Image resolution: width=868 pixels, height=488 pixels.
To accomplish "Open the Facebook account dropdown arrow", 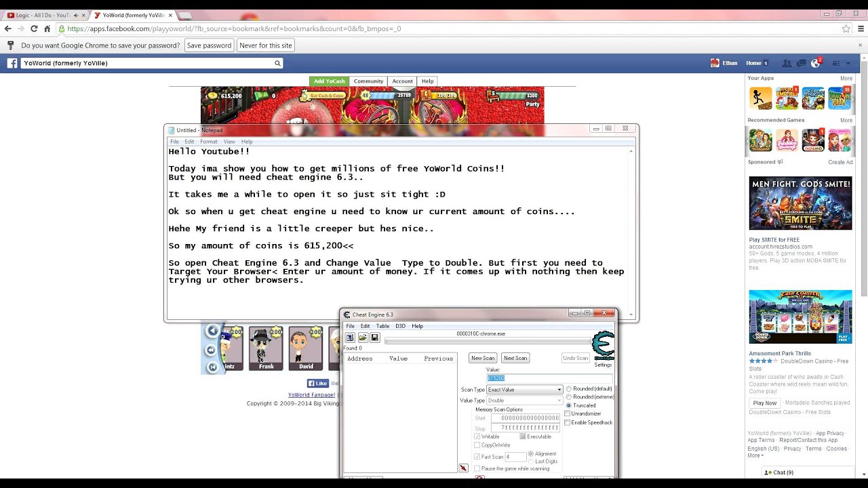I will pyautogui.click(x=848, y=63).
